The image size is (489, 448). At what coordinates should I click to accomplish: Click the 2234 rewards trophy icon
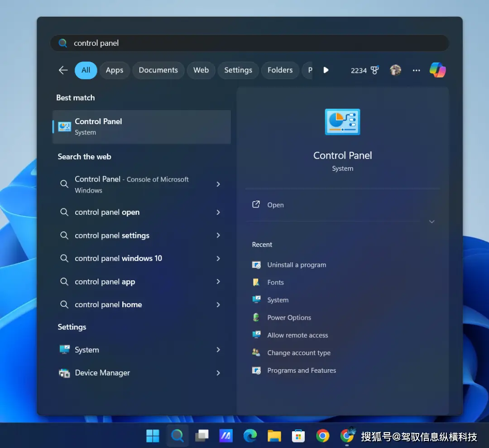point(374,70)
